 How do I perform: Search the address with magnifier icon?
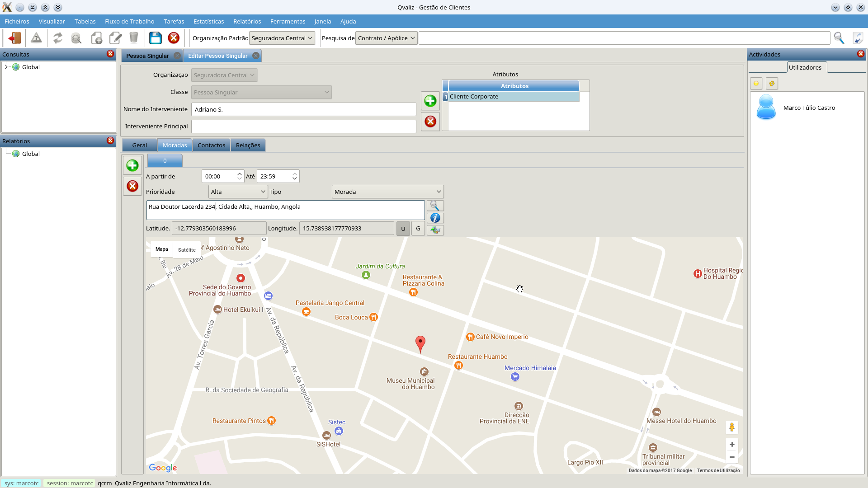click(x=435, y=206)
